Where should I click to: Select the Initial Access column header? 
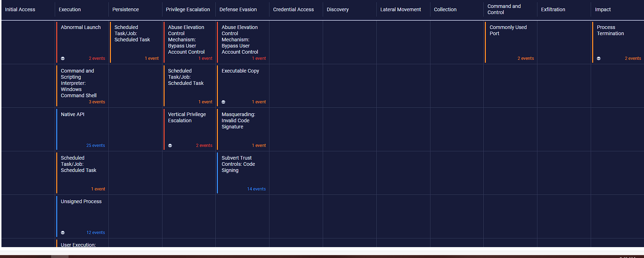click(x=20, y=9)
